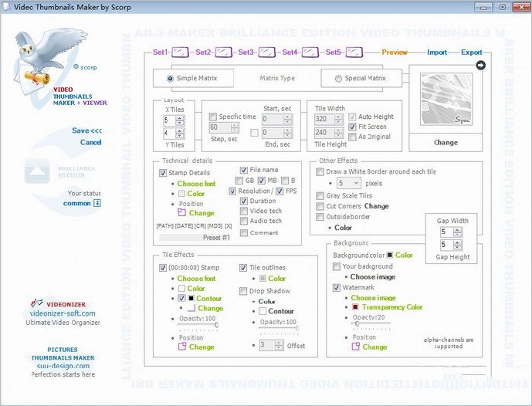Click the [MD5] tag text
This screenshot has width=532, height=406.
pyautogui.click(x=215, y=226)
